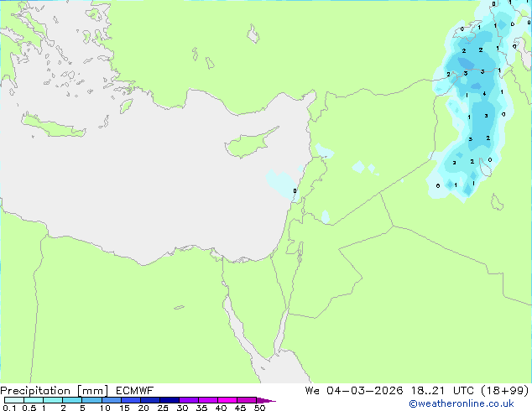The height and width of the screenshot is (411, 532).
Task: Select the ECMWF model label
Action: (135, 391)
